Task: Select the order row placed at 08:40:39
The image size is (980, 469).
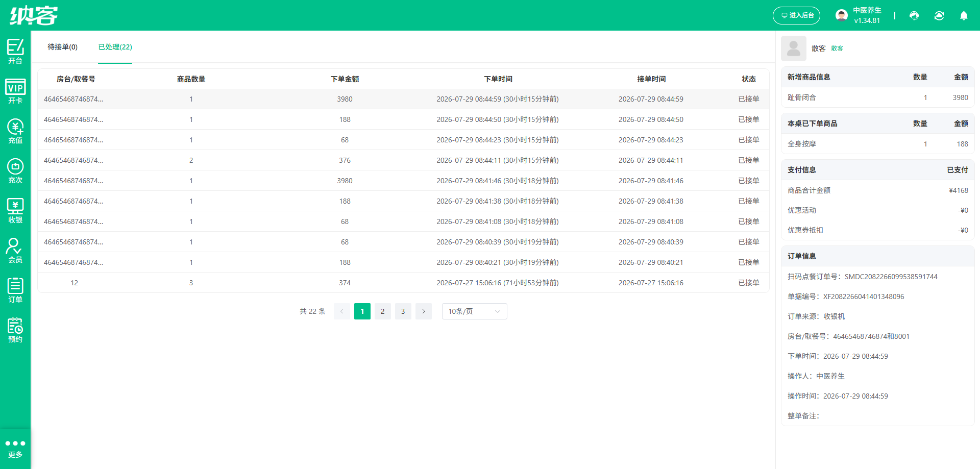Action: click(403, 242)
